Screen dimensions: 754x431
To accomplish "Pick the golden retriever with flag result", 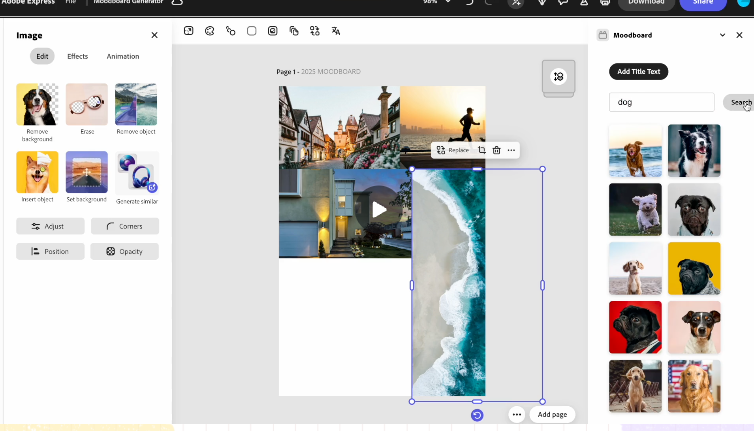I will [694, 386].
